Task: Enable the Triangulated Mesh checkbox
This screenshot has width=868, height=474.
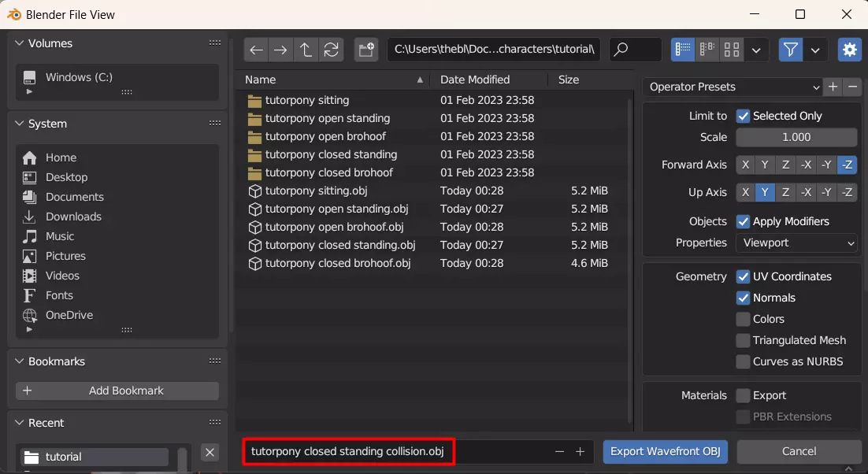Action: 743,340
